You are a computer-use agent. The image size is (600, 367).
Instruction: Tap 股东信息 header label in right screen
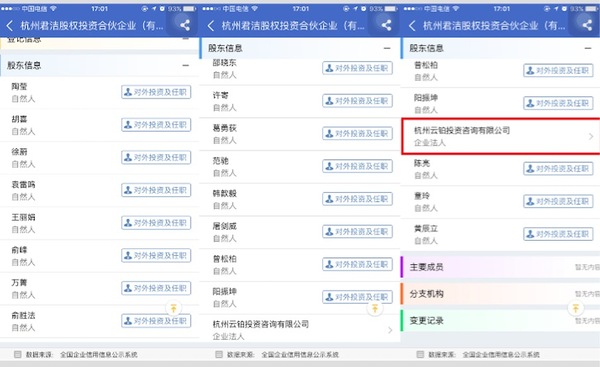coord(427,48)
